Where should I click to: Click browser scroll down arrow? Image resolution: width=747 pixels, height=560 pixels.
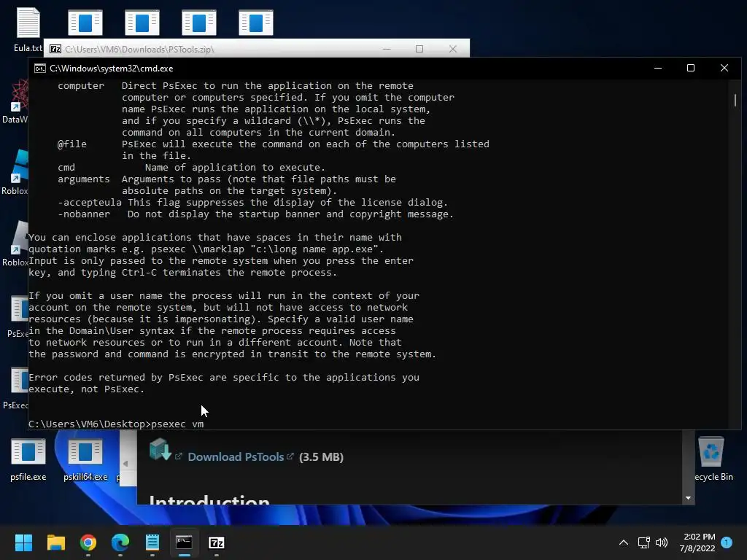pyautogui.click(x=688, y=498)
